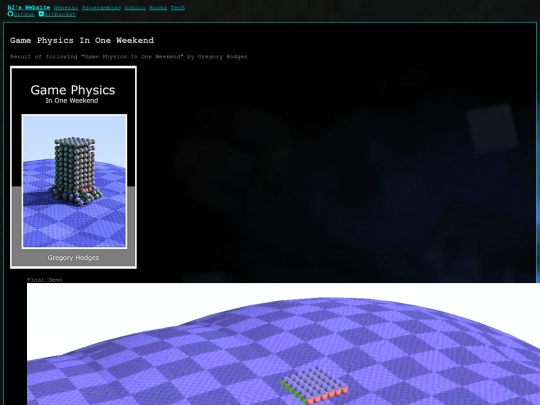
Task: Click the Result of following description text
Action: point(128,56)
